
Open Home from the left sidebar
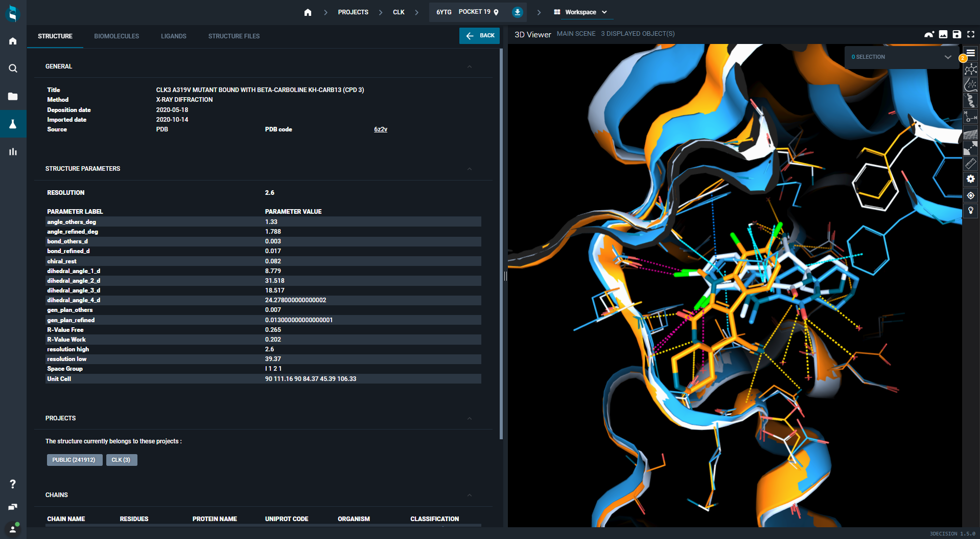tap(13, 41)
